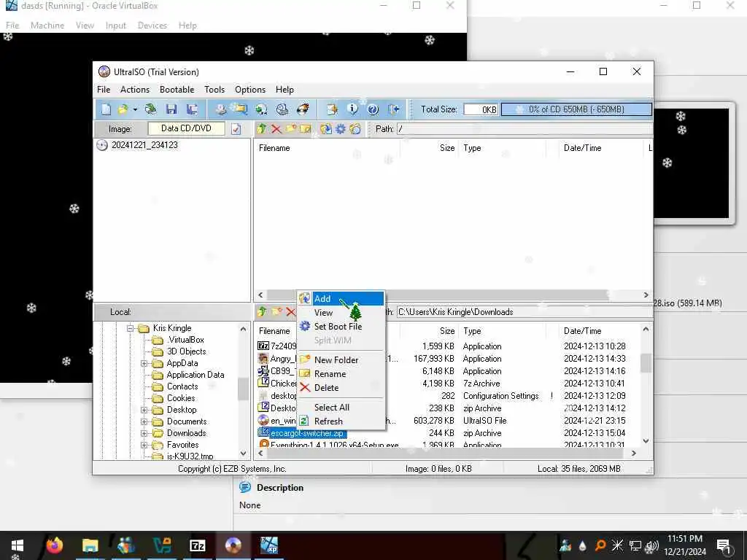
Task: Open the Actions menu
Action: pos(135,90)
